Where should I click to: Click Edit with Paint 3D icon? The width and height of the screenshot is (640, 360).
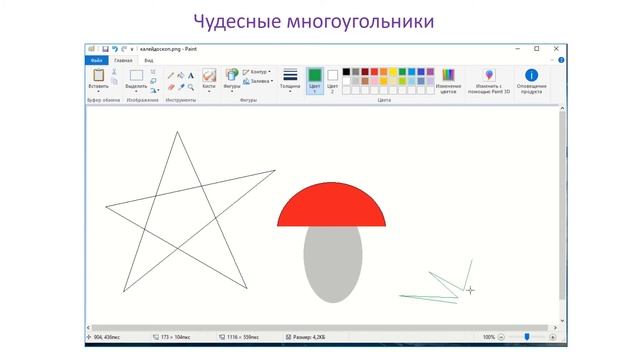pos(489,75)
